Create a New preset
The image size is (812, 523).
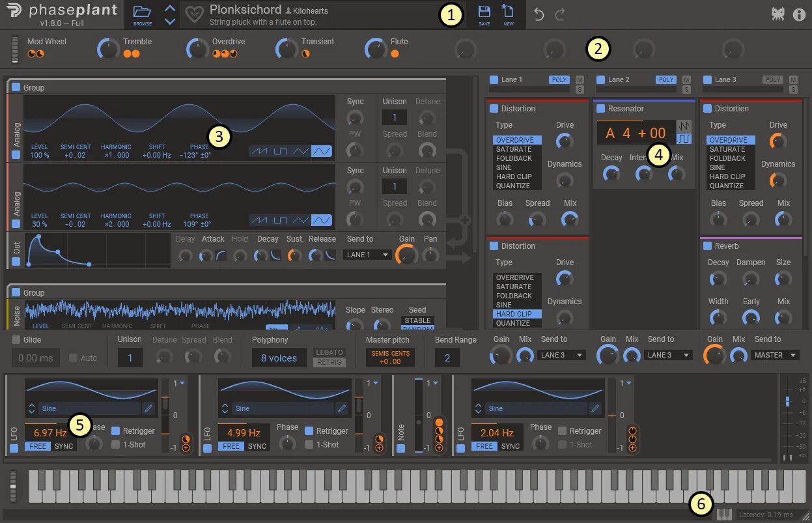[508, 14]
